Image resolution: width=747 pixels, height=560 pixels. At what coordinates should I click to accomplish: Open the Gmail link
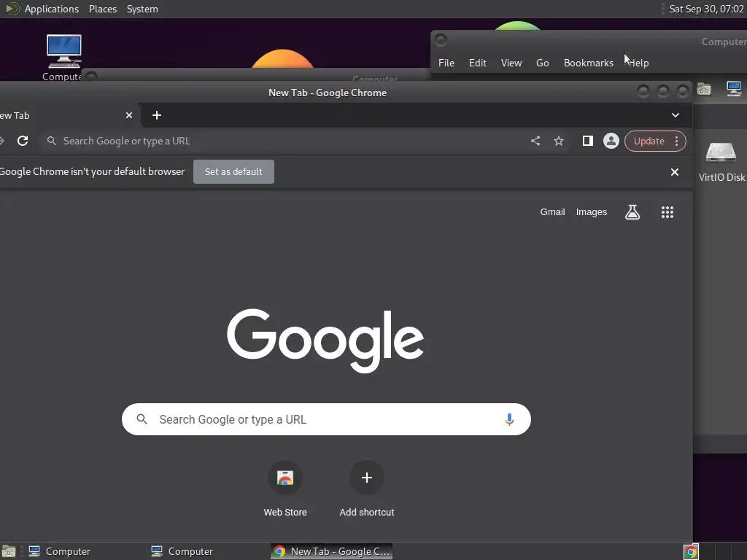pos(553,212)
